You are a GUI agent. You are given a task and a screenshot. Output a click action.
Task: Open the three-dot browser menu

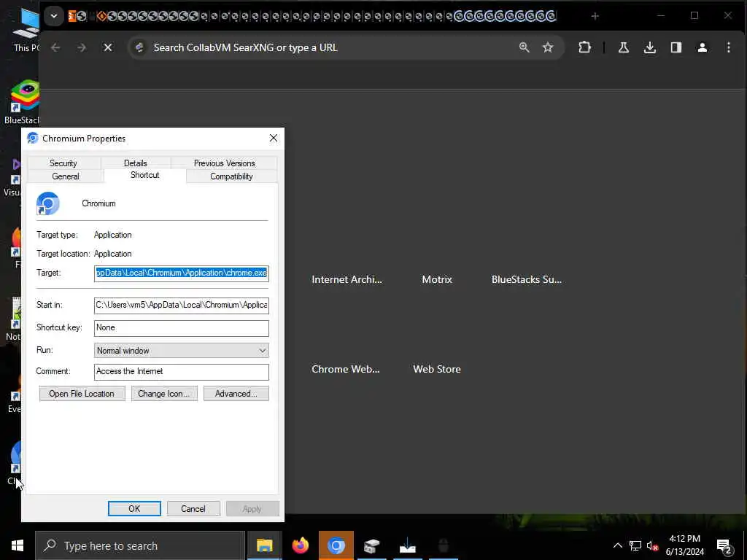729,47
